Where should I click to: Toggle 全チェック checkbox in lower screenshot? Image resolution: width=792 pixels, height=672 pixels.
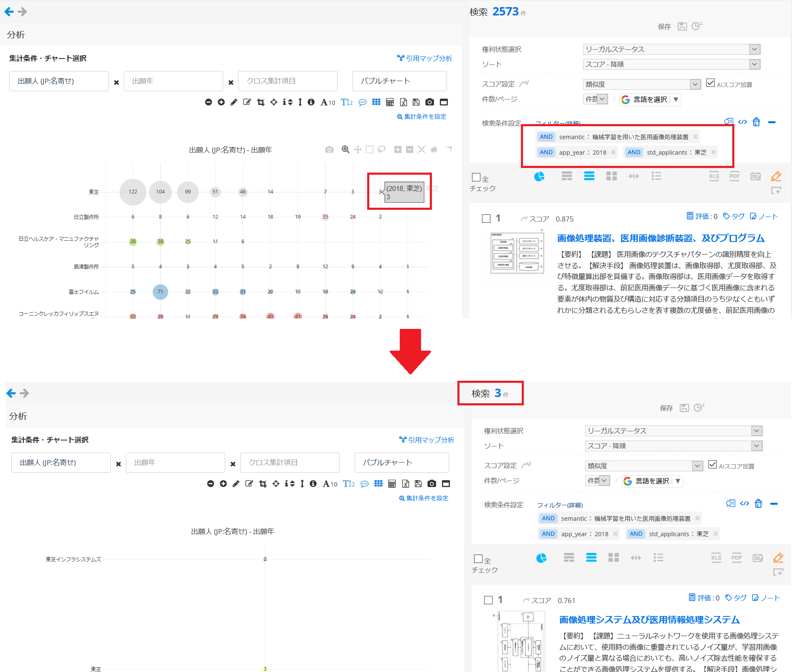click(x=478, y=559)
